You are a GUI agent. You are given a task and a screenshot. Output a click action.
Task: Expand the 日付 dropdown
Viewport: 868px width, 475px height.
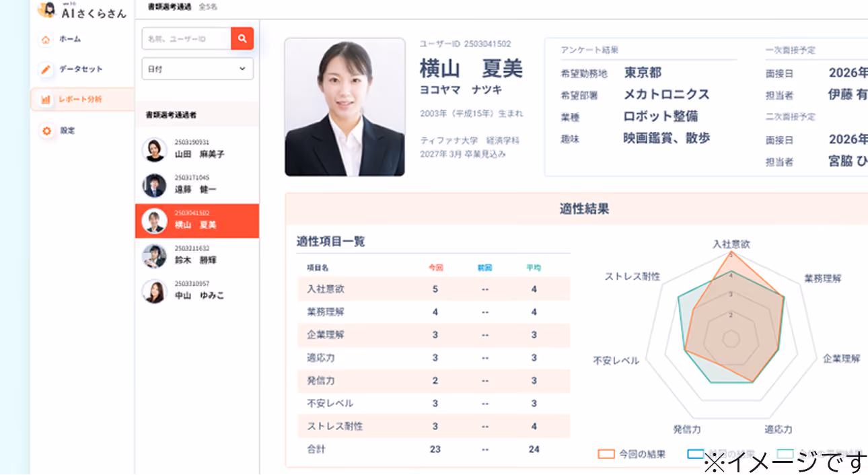click(x=197, y=69)
